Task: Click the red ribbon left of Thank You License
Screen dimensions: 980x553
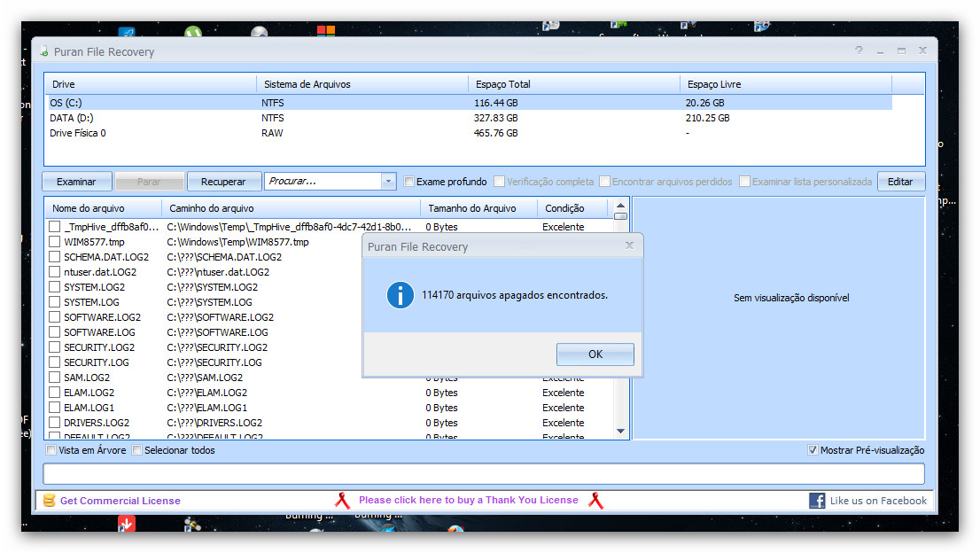Action: point(343,501)
